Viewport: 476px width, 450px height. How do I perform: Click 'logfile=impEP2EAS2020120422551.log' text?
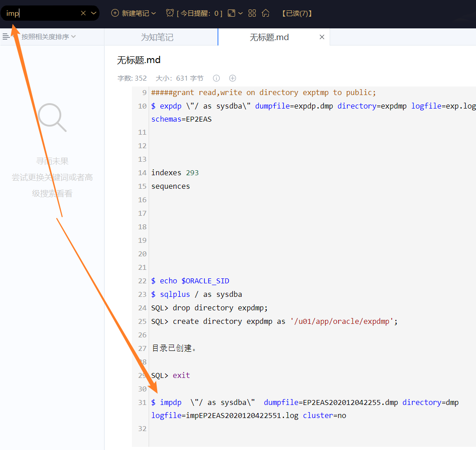(225, 415)
